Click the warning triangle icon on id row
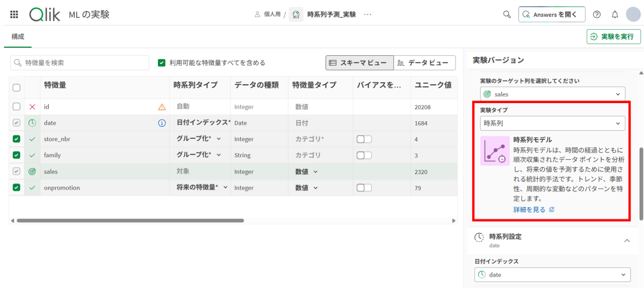644x292 pixels. 162,107
